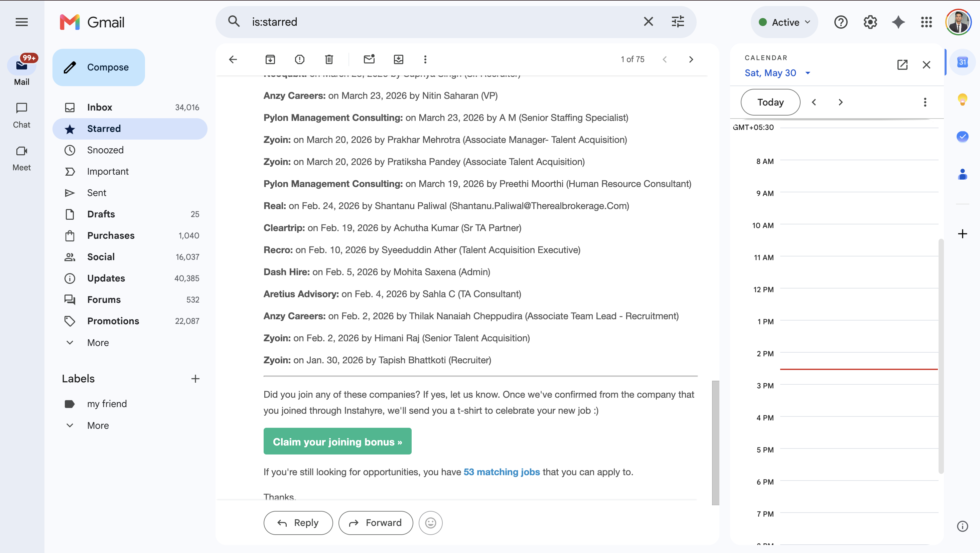Open the Snoozed folder
This screenshot has height=553, width=980.
(130, 150)
